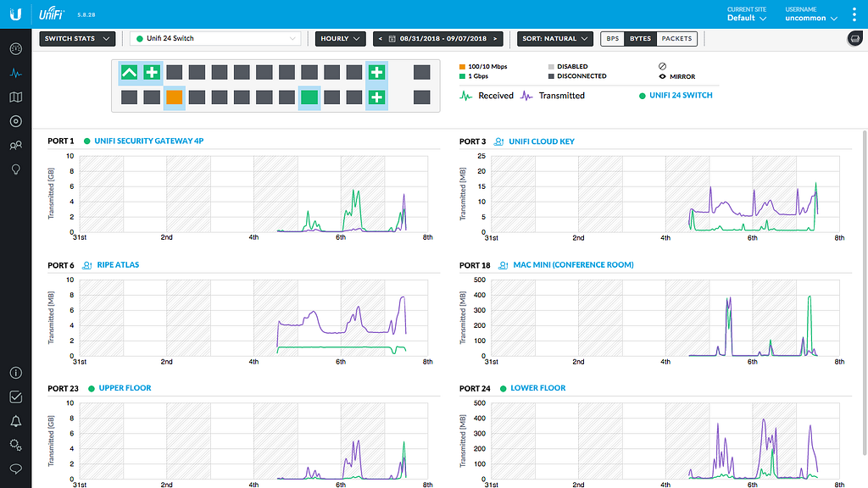
Task: Open the Unifi 24 Switch device selector
Action: [216, 39]
